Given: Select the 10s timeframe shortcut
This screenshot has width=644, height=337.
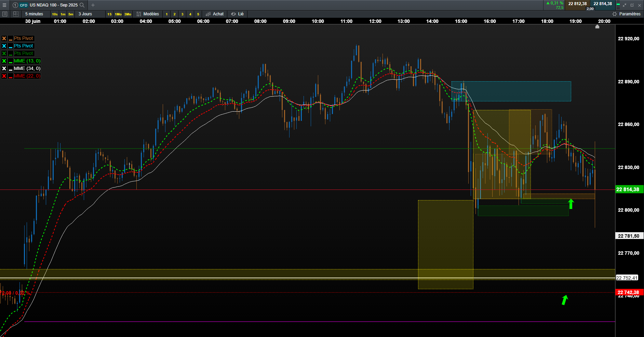Looking at the screenshot, I should tap(55, 14).
